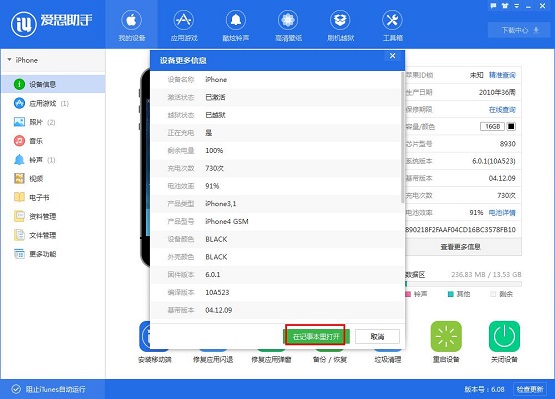This screenshot has height=399, width=555.
Task: Click the feedback icon in title bar
Action: (x=493, y=6)
